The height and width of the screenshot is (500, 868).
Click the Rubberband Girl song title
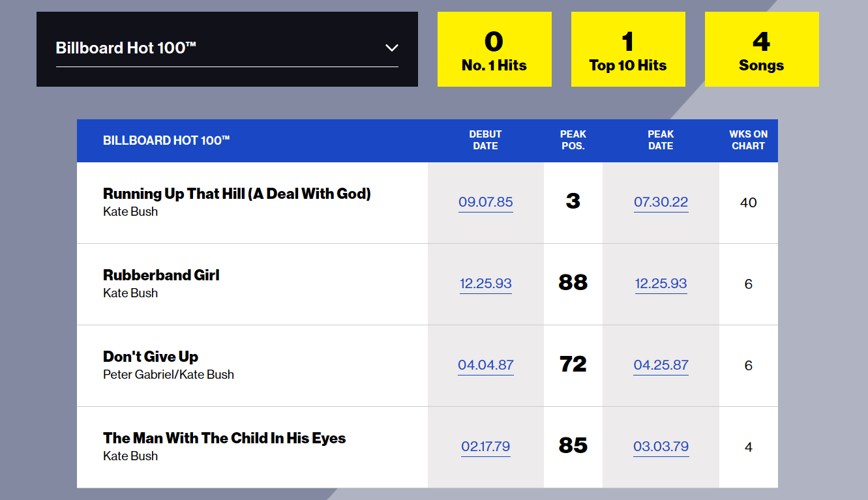tap(161, 275)
